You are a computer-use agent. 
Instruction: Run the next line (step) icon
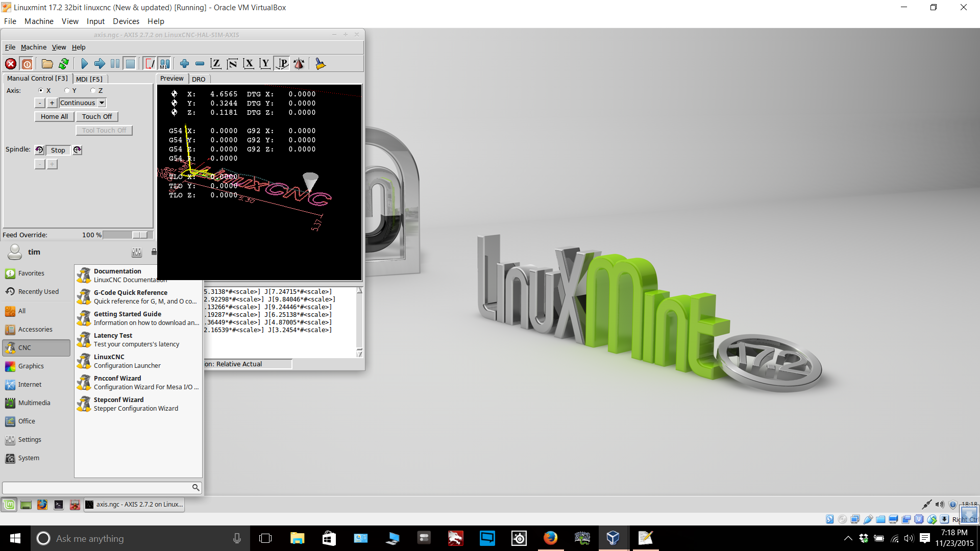coord(100,64)
